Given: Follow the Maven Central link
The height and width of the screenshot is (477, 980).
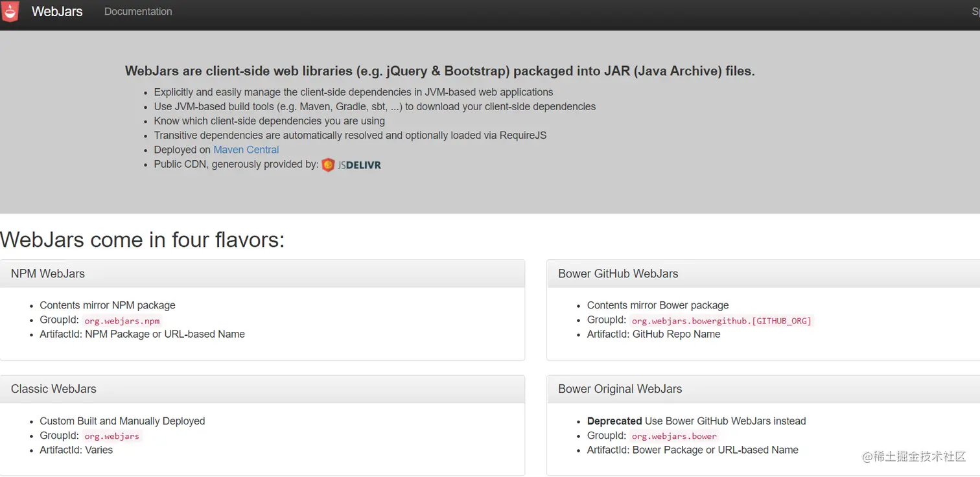Looking at the screenshot, I should coord(246,150).
